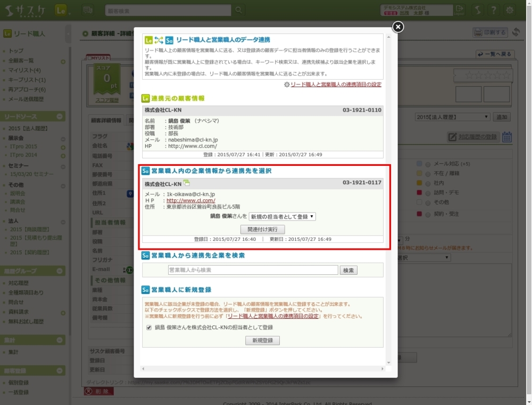
Task: Uncheck 鍋島 俊策さん担当者として登録 checkbox
Action: point(149,327)
